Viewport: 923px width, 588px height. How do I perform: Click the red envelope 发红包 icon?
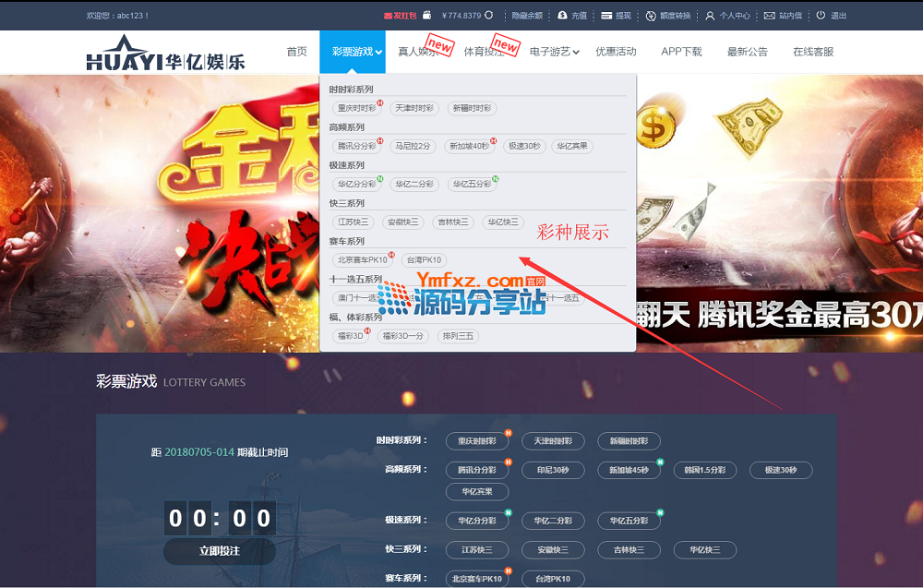[389, 16]
